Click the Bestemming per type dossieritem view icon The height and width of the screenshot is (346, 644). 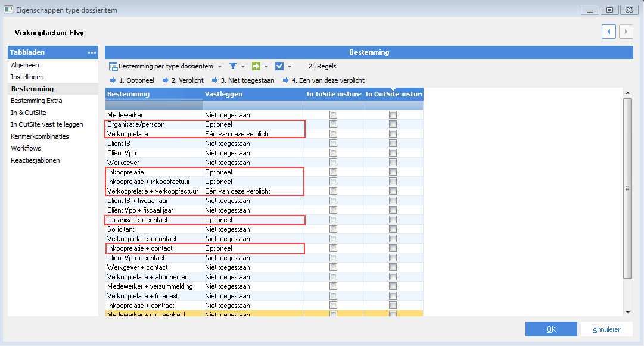pos(113,66)
